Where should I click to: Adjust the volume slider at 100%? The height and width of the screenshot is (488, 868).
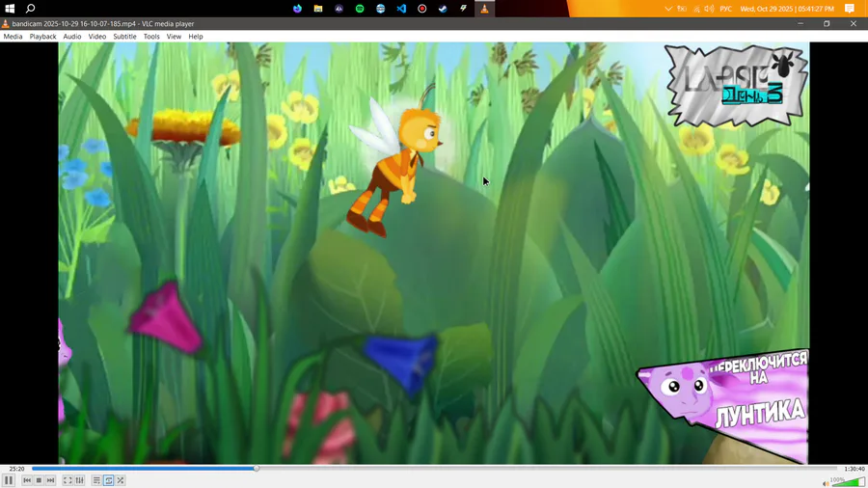pyautogui.click(x=848, y=482)
